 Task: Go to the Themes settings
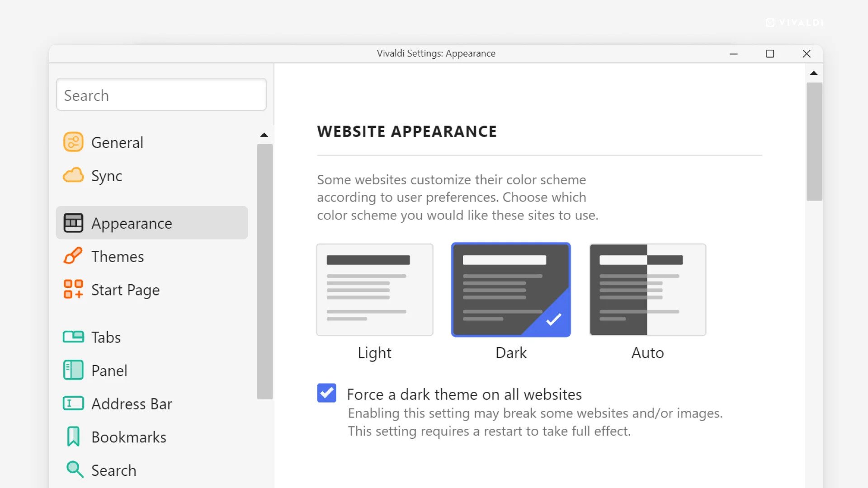[118, 257]
